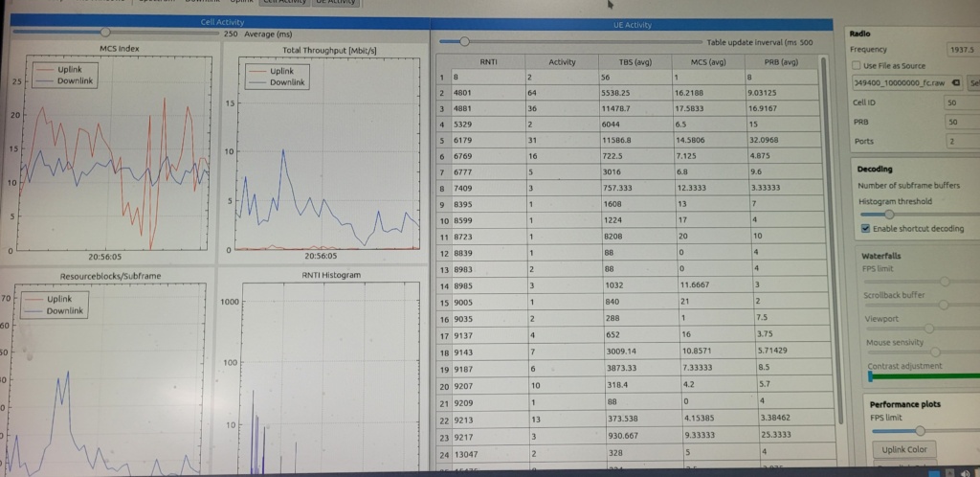980x477 pixels.
Task: Click the raw file path input field
Action: point(907,82)
